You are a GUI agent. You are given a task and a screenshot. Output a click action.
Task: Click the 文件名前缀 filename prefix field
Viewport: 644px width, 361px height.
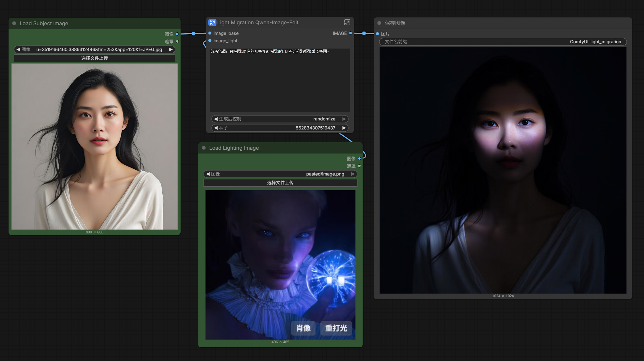[x=503, y=42]
